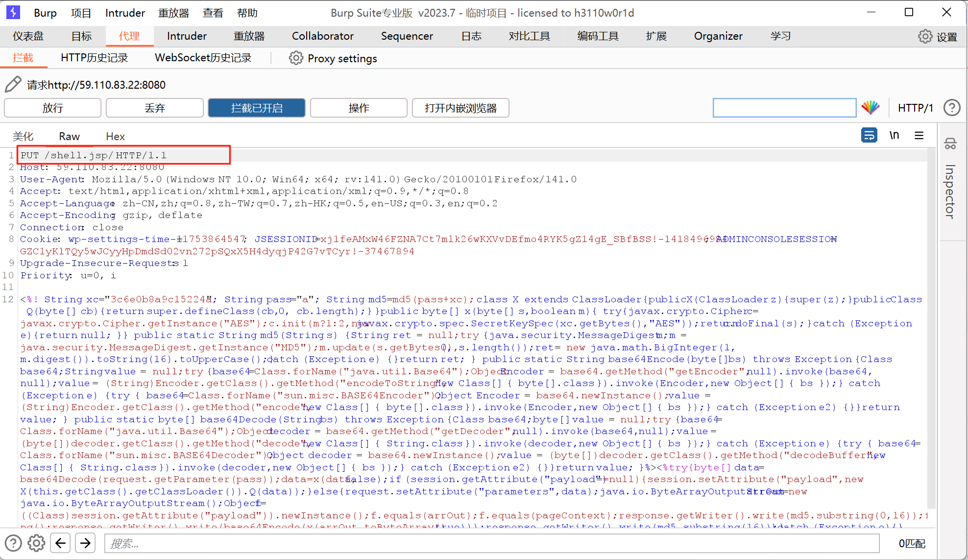This screenshot has height=560, width=968.
Task: Open search settings gear icon
Action: click(x=36, y=543)
